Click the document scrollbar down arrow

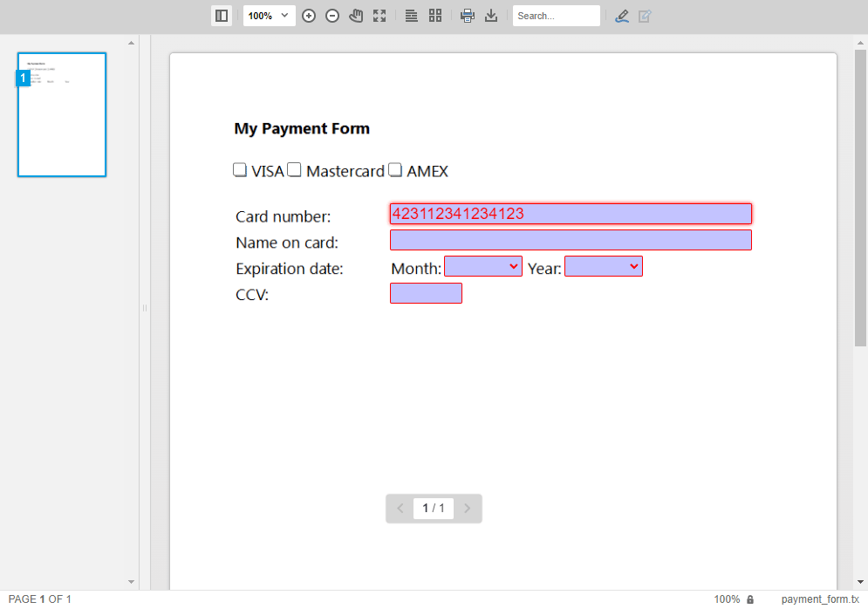(x=860, y=582)
